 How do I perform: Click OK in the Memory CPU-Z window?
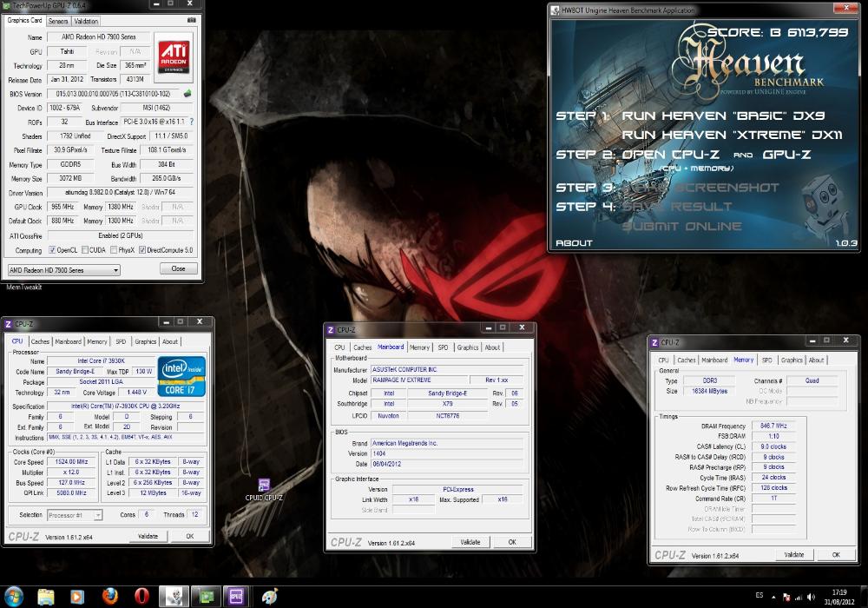pos(836,554)
